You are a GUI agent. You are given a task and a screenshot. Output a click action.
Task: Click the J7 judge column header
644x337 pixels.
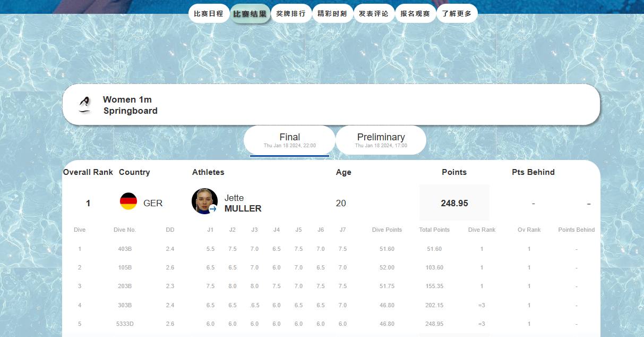coord(342,230)
